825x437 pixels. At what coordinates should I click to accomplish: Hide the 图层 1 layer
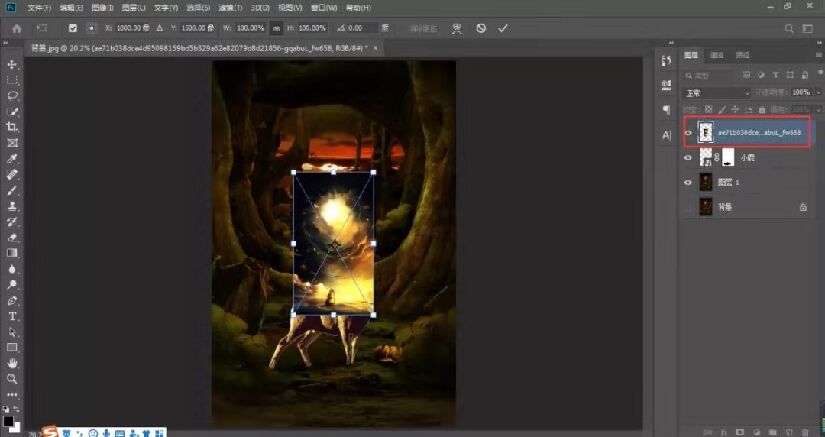coord(688,182)
